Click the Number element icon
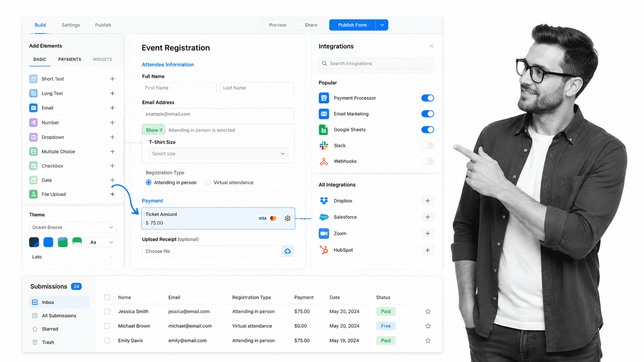 (34, 123)
